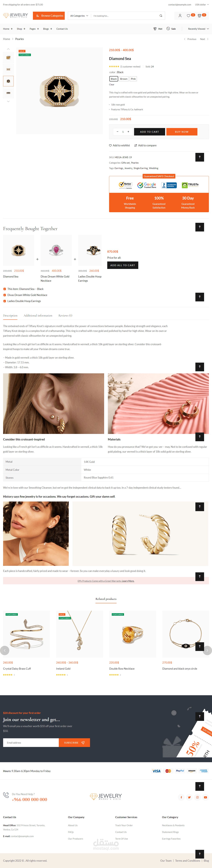Uncheck Divas Dream White Gold Necklace checkbox
212x868 pixels.
pos(5,295)
